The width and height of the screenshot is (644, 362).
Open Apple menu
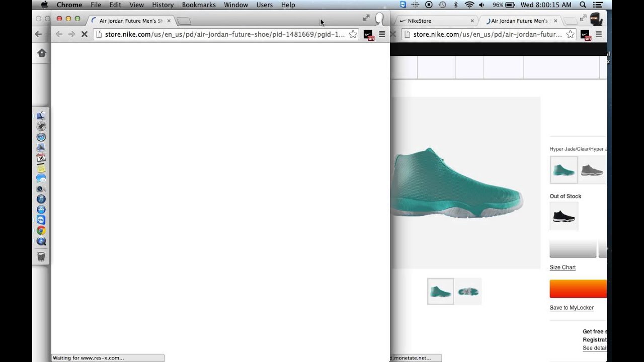pos(44,5)
